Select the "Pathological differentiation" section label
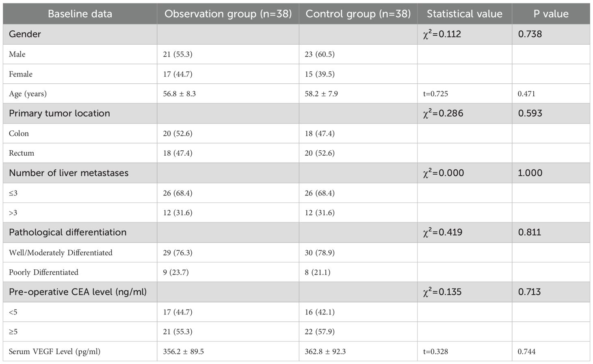Image resolution: width=593 pixels, height=364 pixels. 67,232
